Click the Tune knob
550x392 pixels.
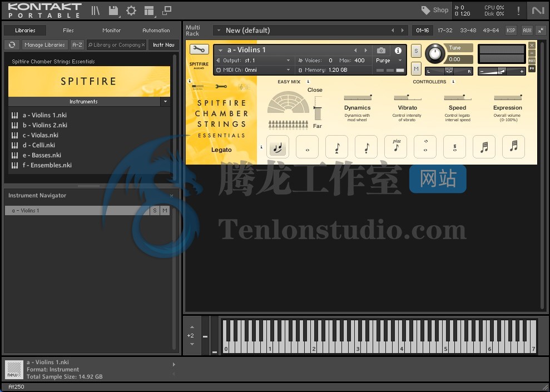[435, 53]
